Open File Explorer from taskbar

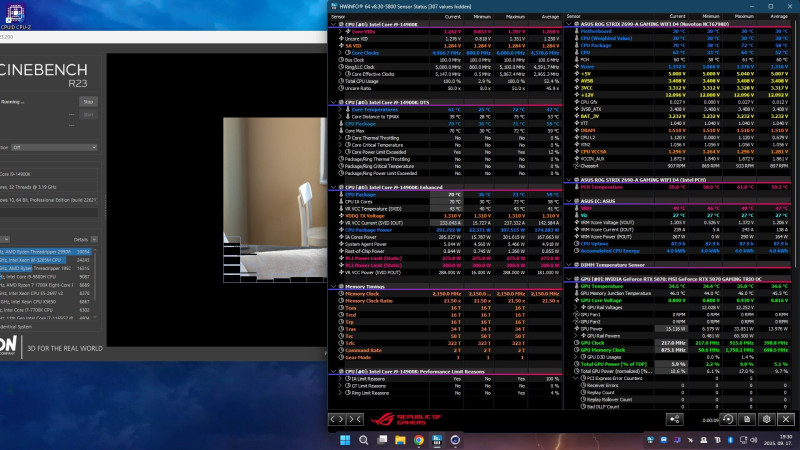pos(400,440)
